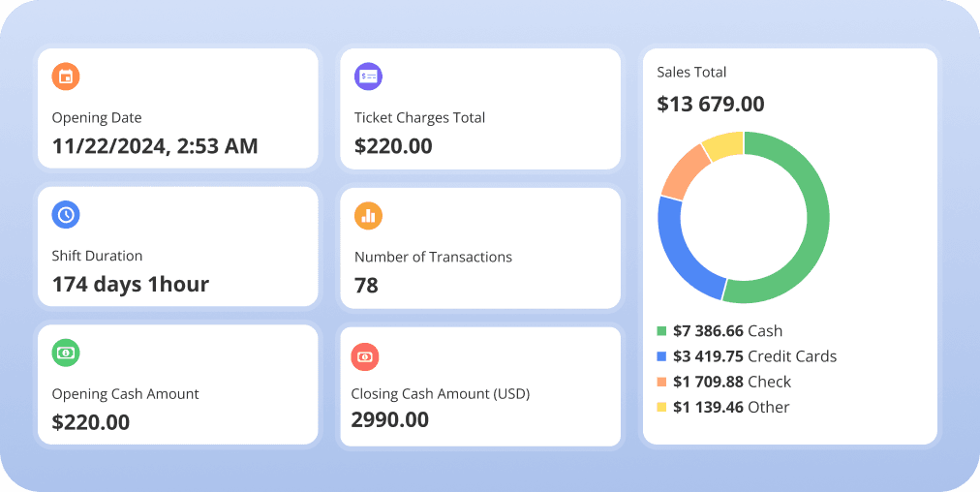The width and height of the screenshot is (980, 492).
Task: Click the red Closing Cash Amount icon
Action: [x=365, y=356]
